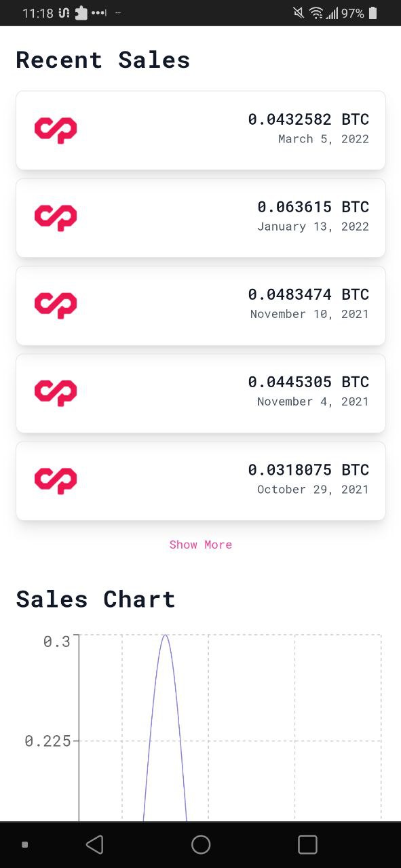The height and width of the screenshot is (868, 401).
Task: Select the 0.0445305 BTC sale amount
Action: point(308,382)
